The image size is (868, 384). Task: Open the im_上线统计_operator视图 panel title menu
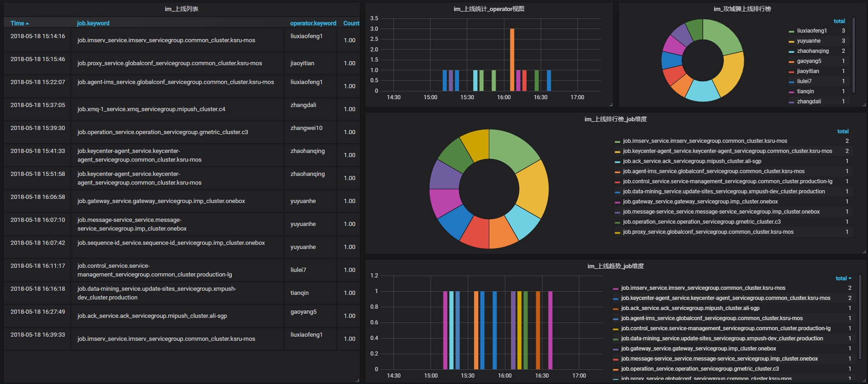click(489, 9)
